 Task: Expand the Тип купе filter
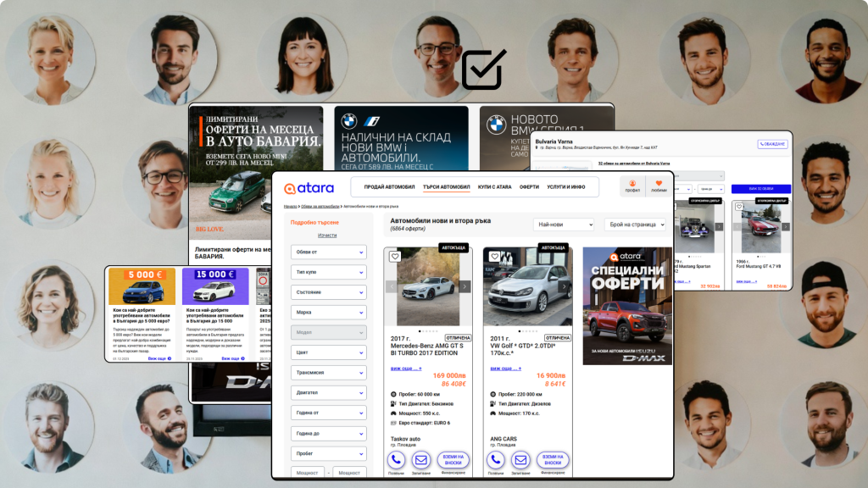[x=329, y=272]
